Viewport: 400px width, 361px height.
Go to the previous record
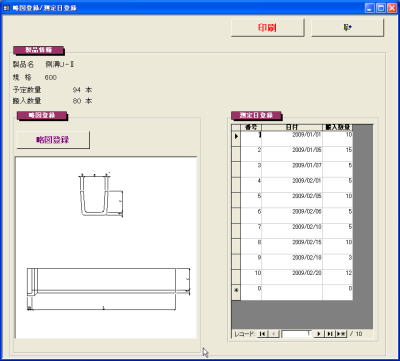pyautogui.click(x=274, y=334)
